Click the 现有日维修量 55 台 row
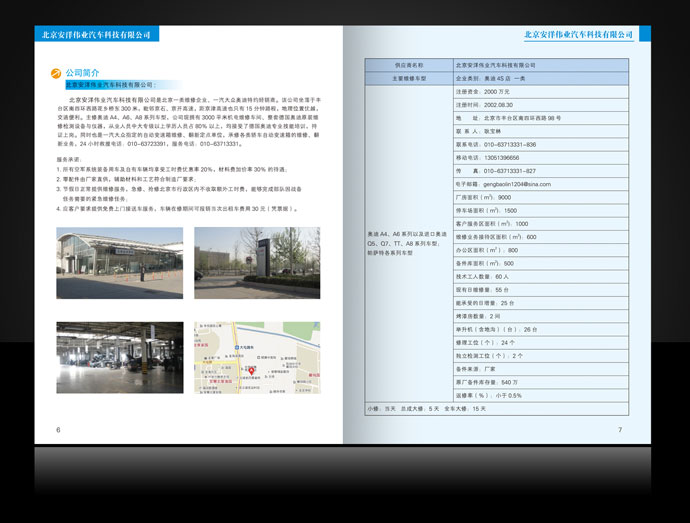This screenshot has height=523, width=690. tap(541, 290)
